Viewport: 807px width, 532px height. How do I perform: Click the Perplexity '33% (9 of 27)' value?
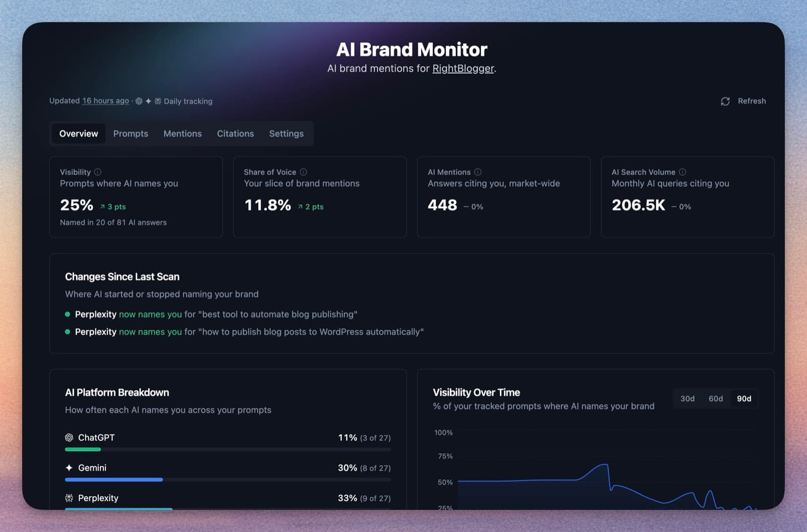(x=364, y=498)
